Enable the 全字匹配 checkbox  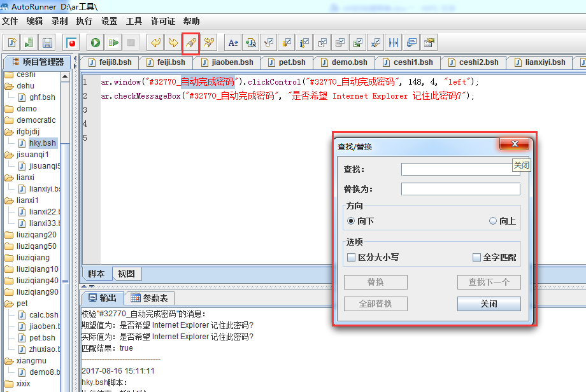click(476, 257)
